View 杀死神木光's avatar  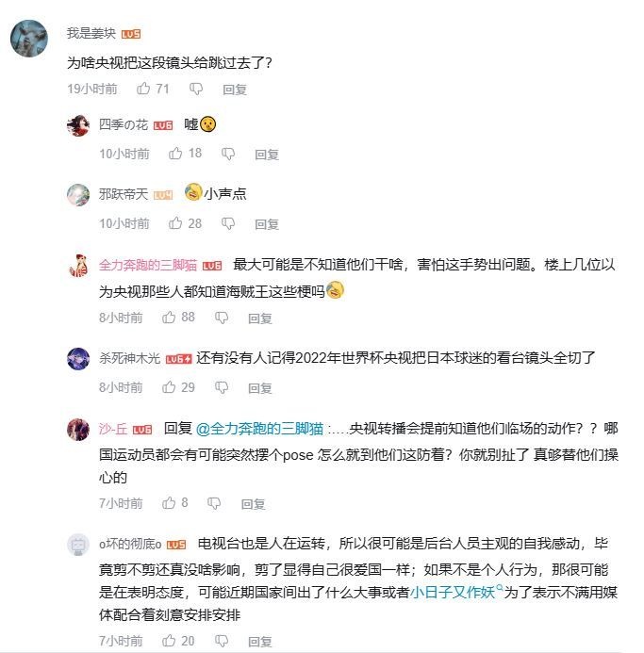tap(78, 359)
